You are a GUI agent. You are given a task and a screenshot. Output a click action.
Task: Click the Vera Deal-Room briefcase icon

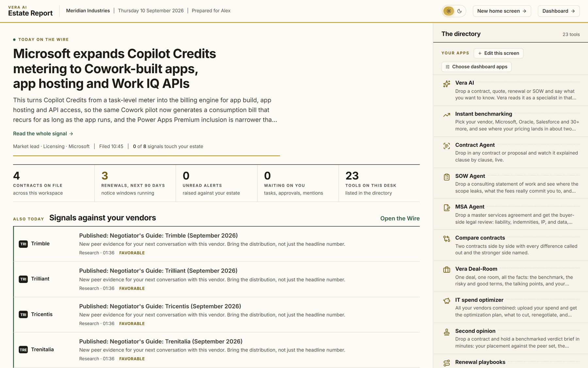pyautogui.click(x=447, y=270)
